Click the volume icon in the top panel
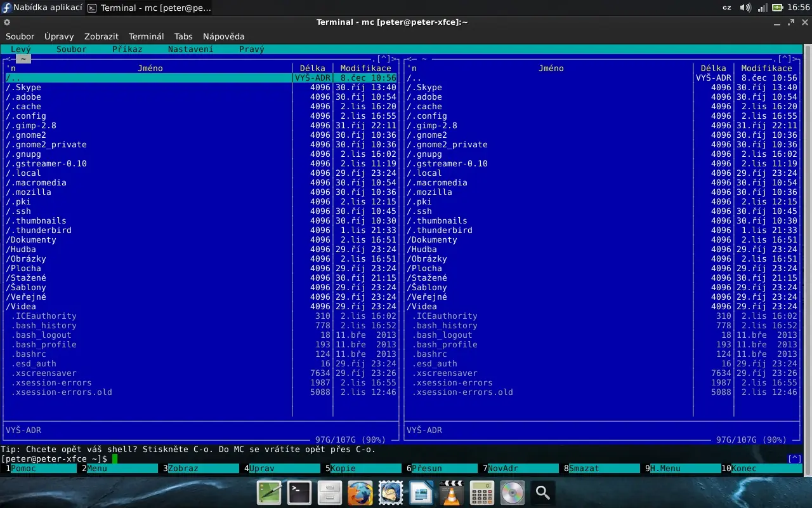 coord(745,8)
